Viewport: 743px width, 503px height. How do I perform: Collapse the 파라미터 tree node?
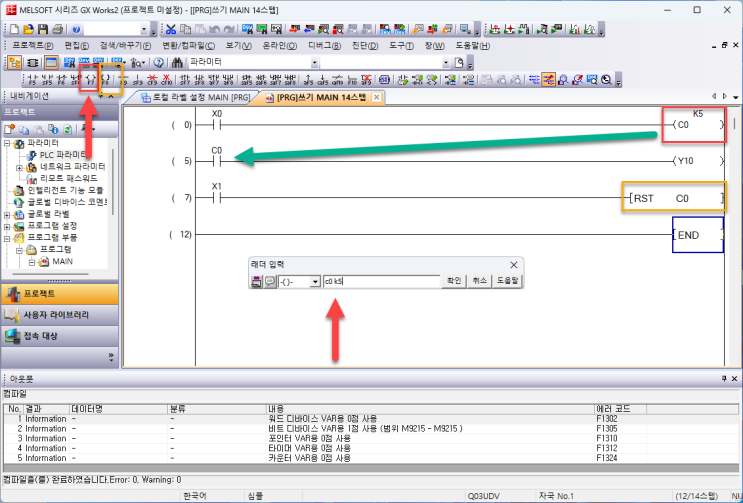coord(7,143)
